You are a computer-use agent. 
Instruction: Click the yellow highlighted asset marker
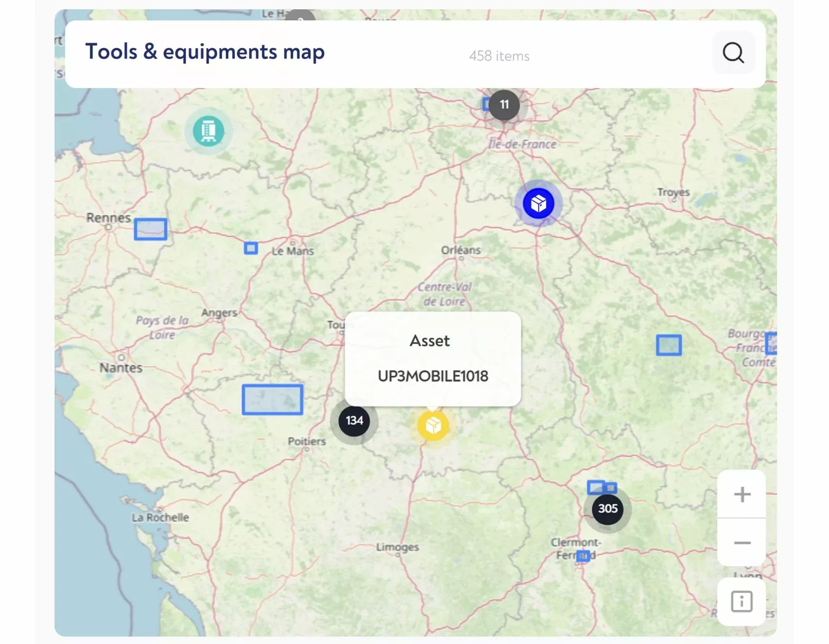pos(433,425)
